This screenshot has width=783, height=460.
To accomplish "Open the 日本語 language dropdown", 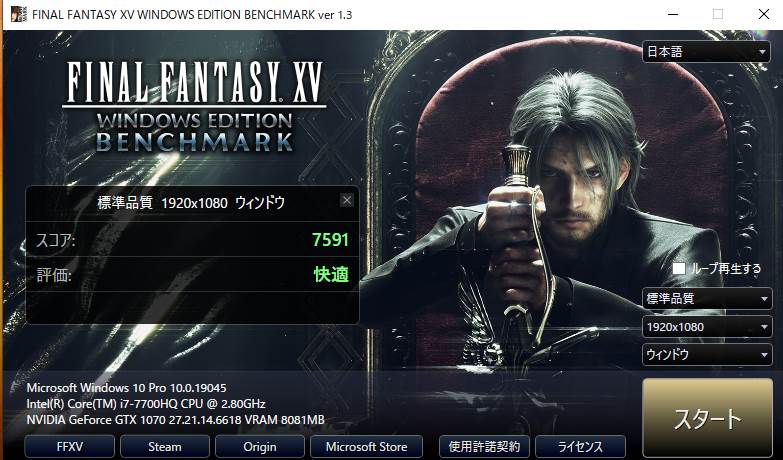I will [706, 51].
